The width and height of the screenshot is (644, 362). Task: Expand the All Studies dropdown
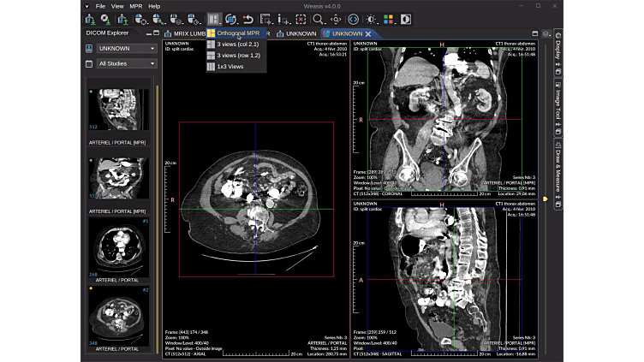(x=127, y=63)
